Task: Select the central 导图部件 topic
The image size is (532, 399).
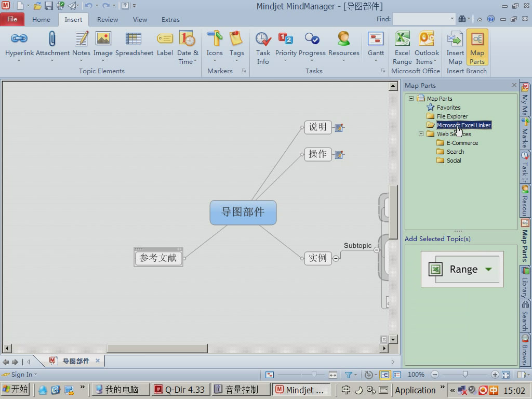Action: click(x=243, y=212)
